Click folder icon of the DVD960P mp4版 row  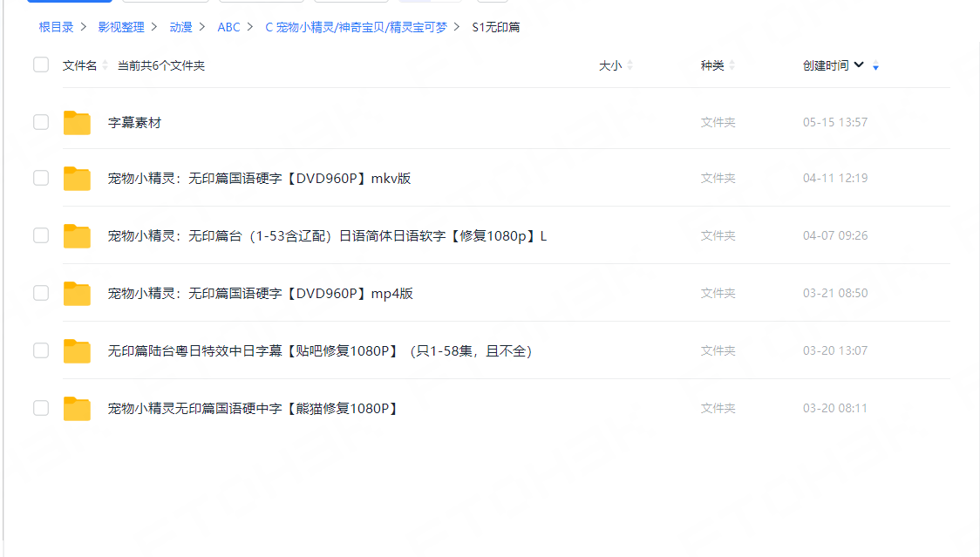click(77, 294)
